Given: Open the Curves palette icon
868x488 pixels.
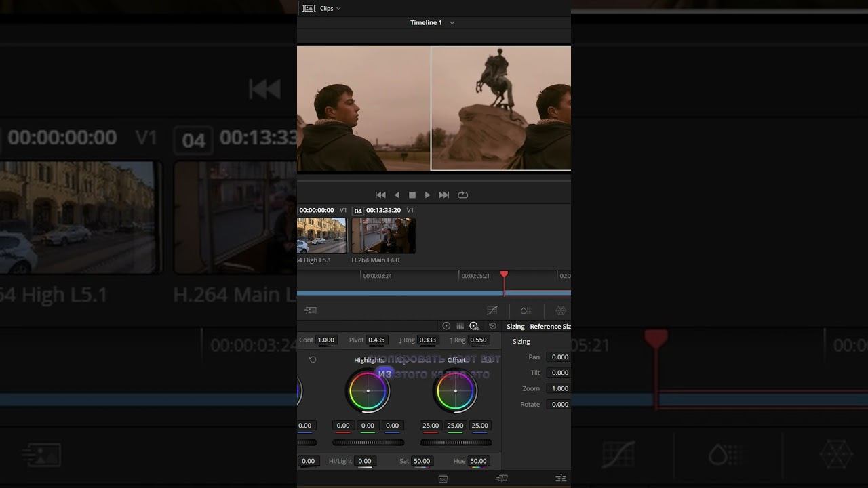Looking at the screenshot, I should point(492,310).
